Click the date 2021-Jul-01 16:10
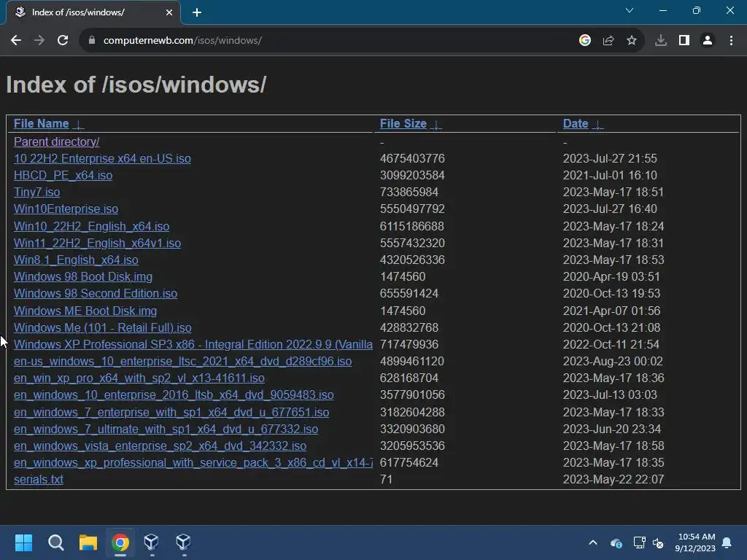The height and width of the screenshot is (560, 747). tap(611, 175)
